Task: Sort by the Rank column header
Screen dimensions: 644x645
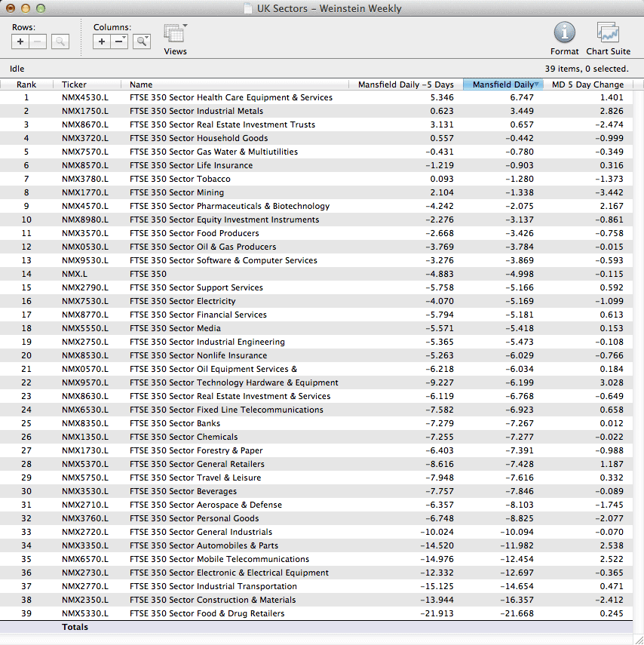Action: click(x=26, y=84)
